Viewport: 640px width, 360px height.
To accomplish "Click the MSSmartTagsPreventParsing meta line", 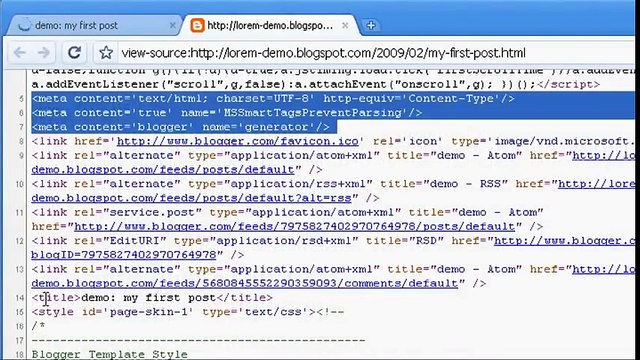I will (x=227, y=113).
